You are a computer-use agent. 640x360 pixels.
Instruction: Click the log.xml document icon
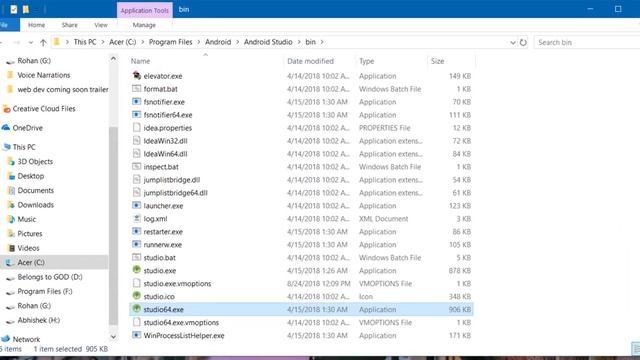(137, 218)
